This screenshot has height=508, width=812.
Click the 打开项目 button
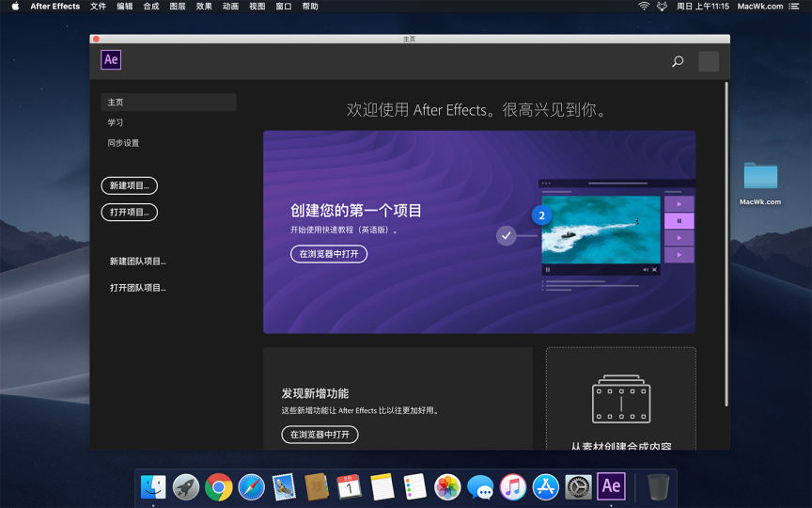[130, 212]
